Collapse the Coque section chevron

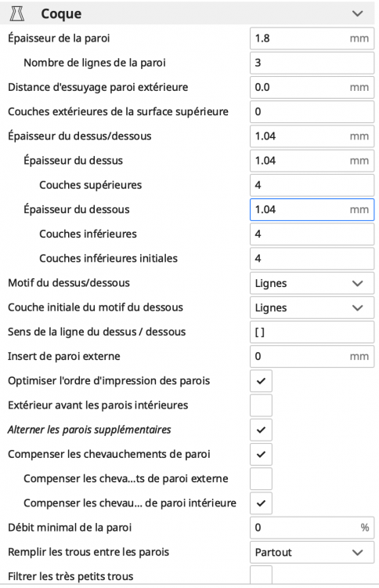coord(358,14)
